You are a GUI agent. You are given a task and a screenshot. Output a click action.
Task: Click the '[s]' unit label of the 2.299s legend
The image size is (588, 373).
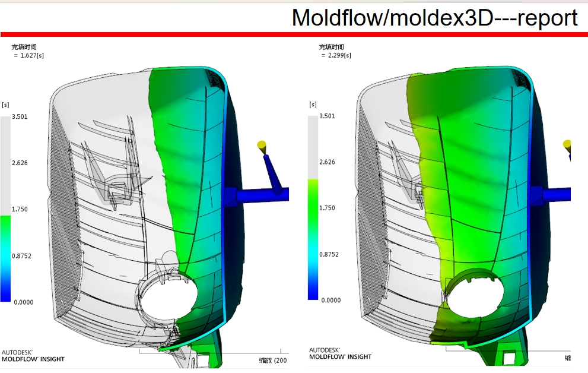(313, 105)
